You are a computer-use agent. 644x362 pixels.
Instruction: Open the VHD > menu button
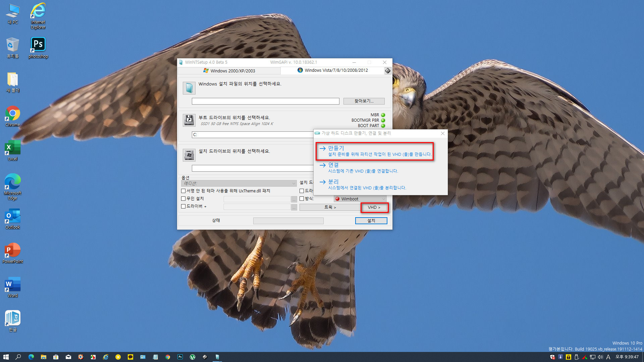[374, 207]
